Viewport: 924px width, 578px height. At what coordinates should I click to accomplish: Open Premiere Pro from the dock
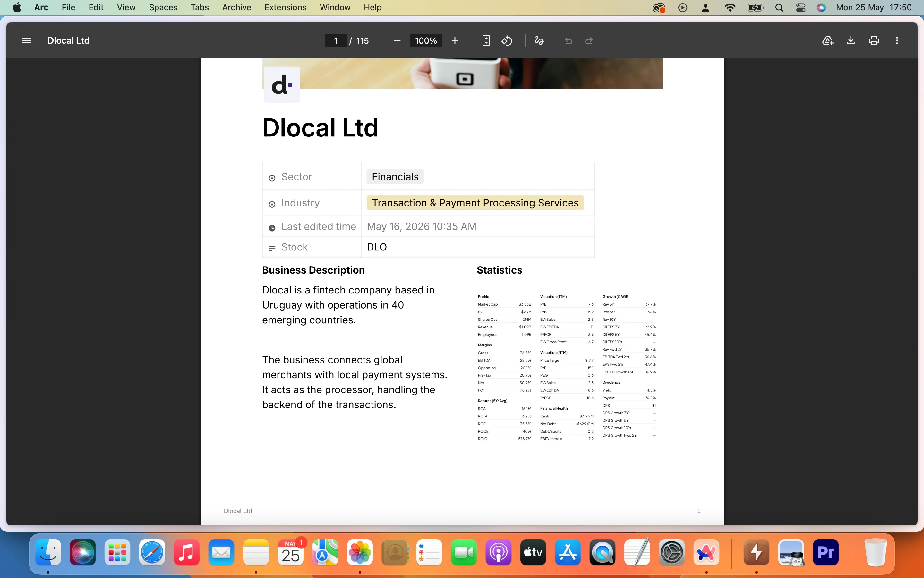coord(826,552)
